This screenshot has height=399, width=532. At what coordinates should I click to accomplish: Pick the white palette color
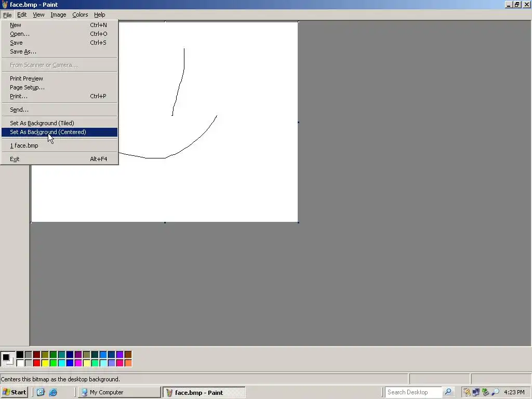(x=20, y=363)
